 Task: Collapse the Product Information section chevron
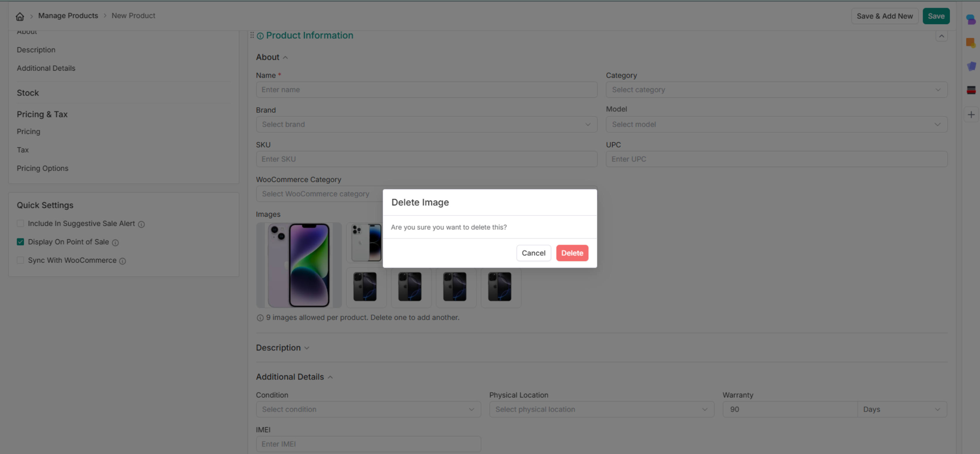pyautogui.click(x=941, y=36)
